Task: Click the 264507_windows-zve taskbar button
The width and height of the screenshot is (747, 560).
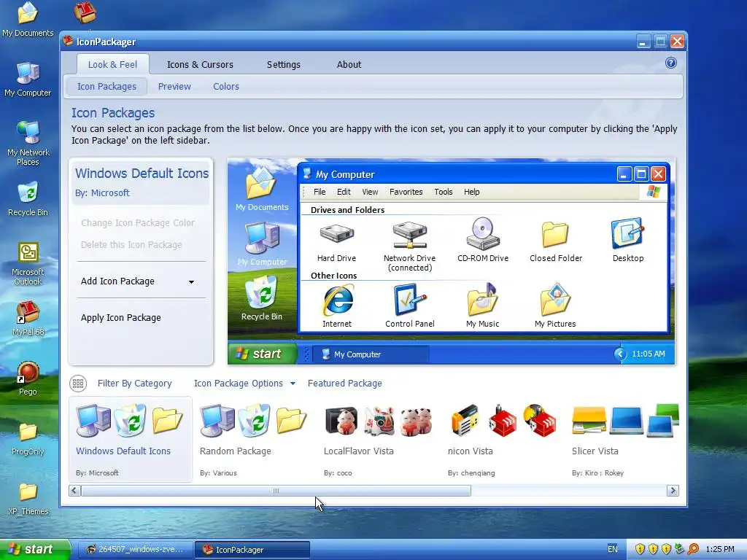Action: point(135,550)
